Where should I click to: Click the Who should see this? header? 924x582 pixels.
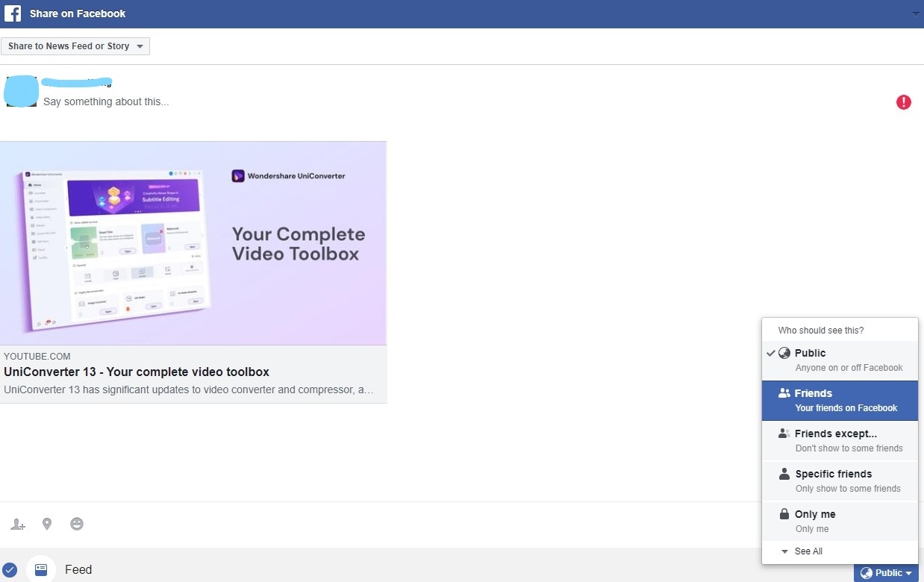coord(821,331)
